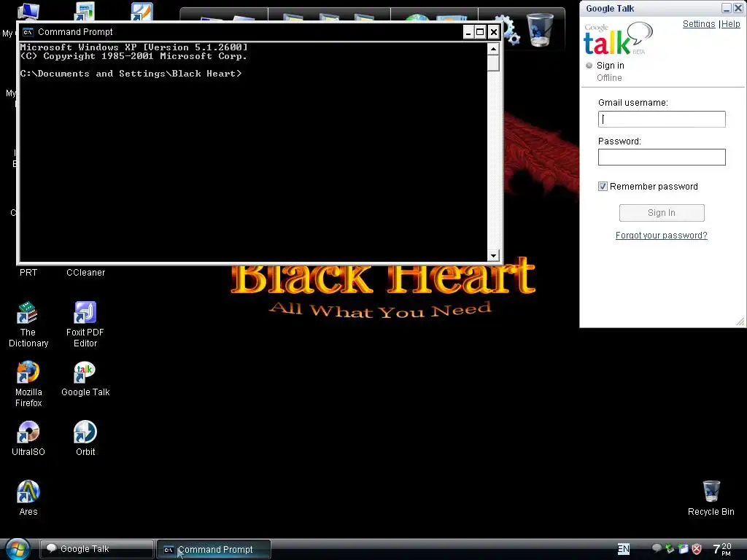Click the Sign In button
The height and width of the screenshot is (560, 747).
point(662,213)
